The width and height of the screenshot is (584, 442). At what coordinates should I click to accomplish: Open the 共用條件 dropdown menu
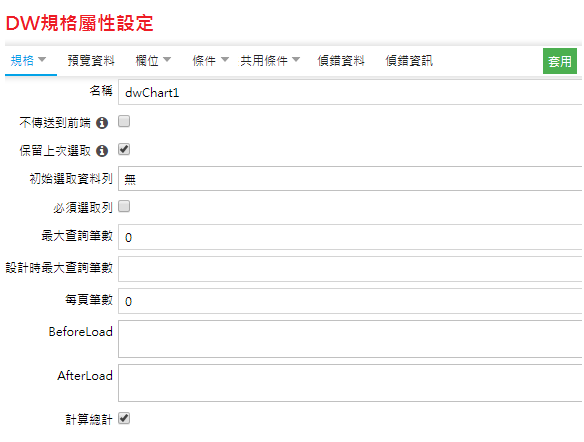click(270, 61)
